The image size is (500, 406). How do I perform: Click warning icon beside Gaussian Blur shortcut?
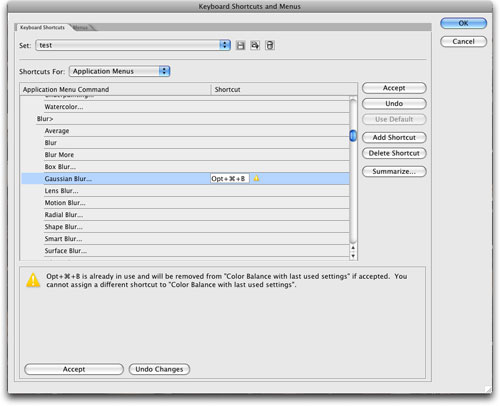(256, 178)
